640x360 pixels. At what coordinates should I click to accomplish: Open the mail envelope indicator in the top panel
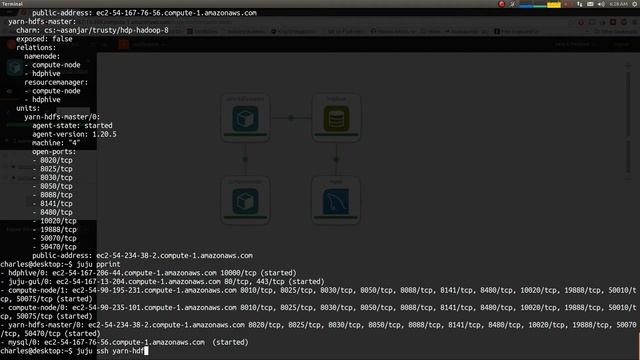coord(590,4)
